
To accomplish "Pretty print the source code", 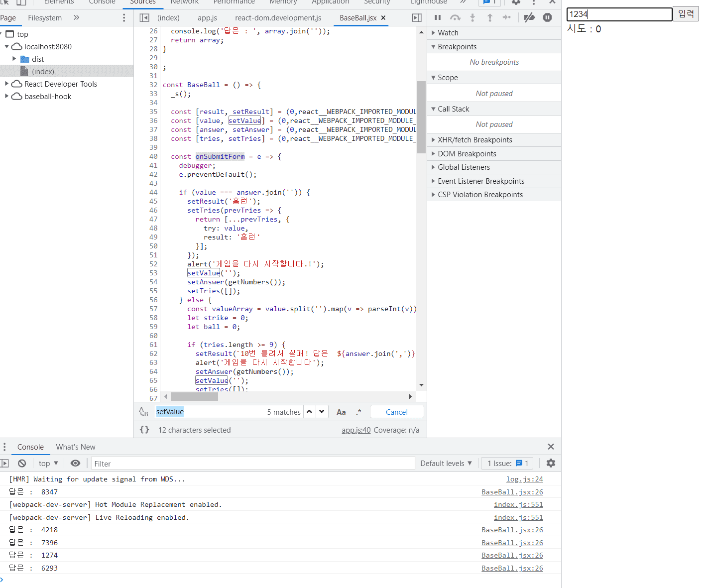I will pos(144,430).
